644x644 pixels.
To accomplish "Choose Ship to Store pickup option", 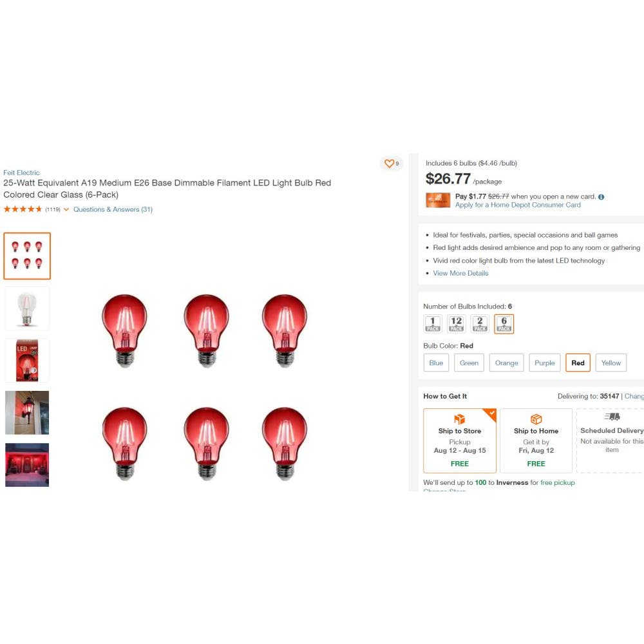I will click(460, 440).
